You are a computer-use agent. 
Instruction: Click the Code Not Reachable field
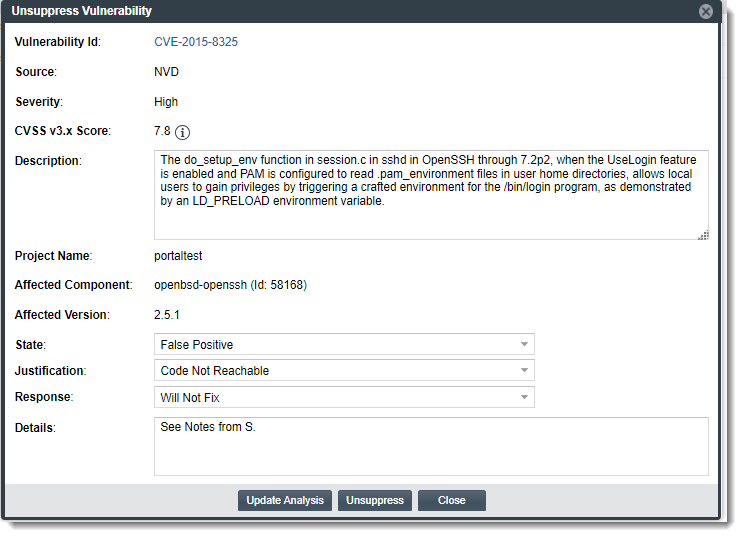(x=335, y=371)
